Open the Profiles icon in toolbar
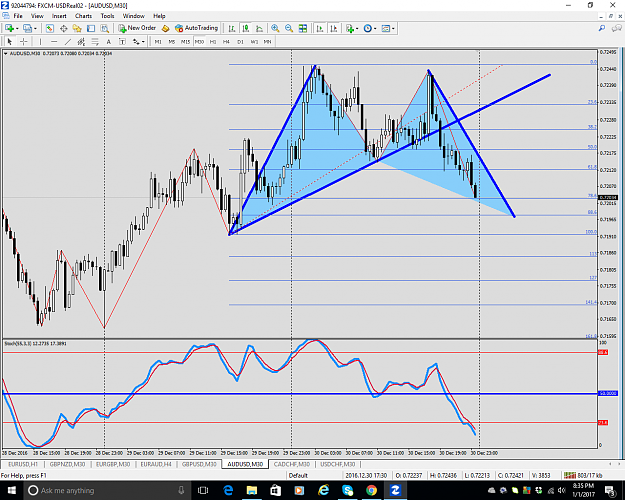Viewport: 625px width, 500px height. 27,28
